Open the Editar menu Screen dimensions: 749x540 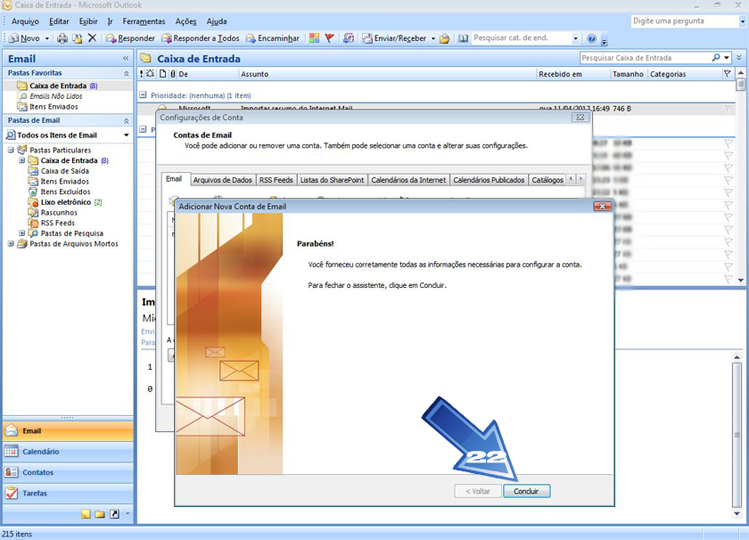coord(59,22)
